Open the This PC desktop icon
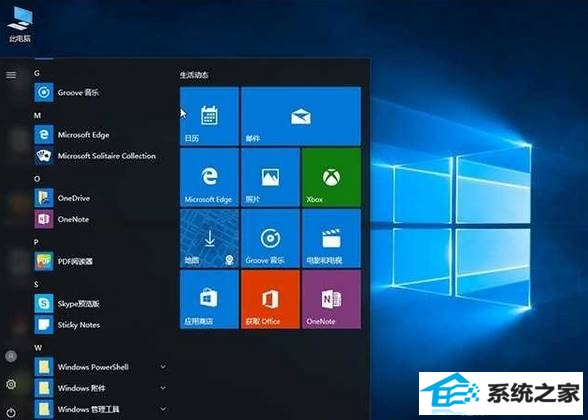The width and height of the screenshot is (588, 420). (x=20, y=23)
